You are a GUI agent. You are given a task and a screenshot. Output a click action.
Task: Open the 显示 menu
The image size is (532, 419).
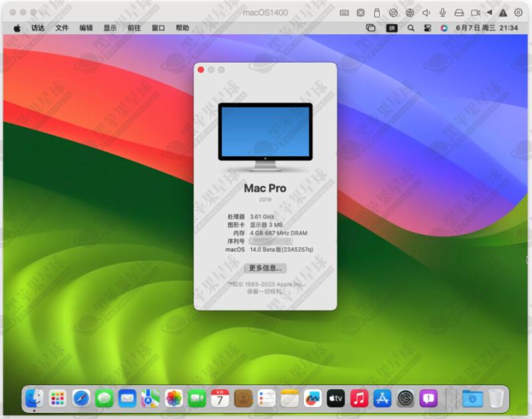pyautogui.click(x=110, y=28)
